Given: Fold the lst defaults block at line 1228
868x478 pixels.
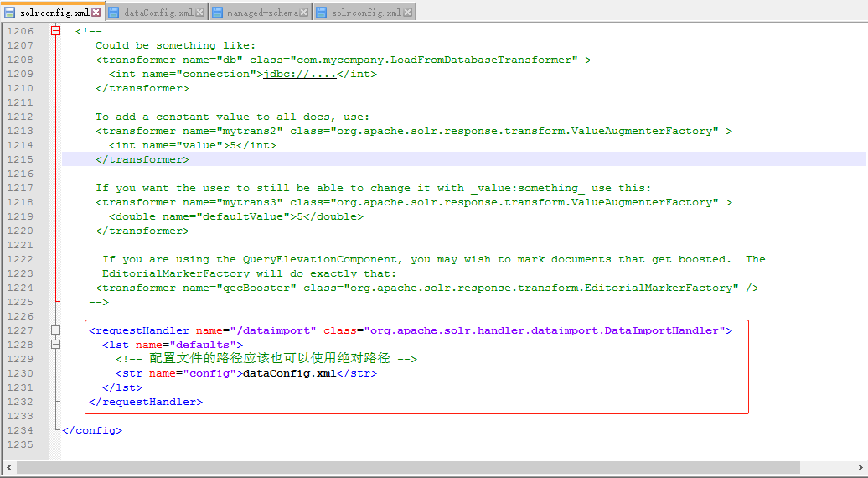Looking at the screenshot, I should (56, 345).
